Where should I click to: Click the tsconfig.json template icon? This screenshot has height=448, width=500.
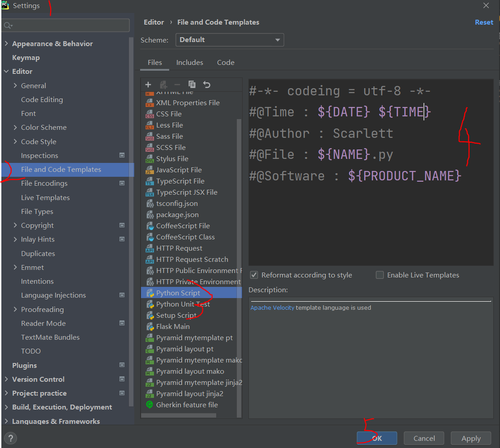pyautogui.click(x=150, y=204)
